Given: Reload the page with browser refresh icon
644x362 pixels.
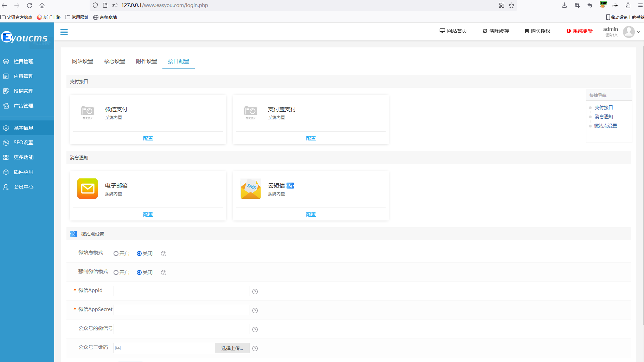Looking at the screenshot, I should pos(30,5).
